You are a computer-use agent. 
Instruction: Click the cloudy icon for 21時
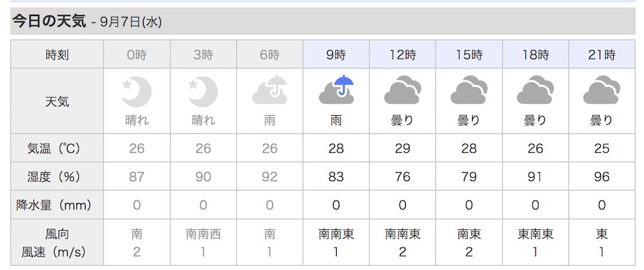click(x=601, y=90)
